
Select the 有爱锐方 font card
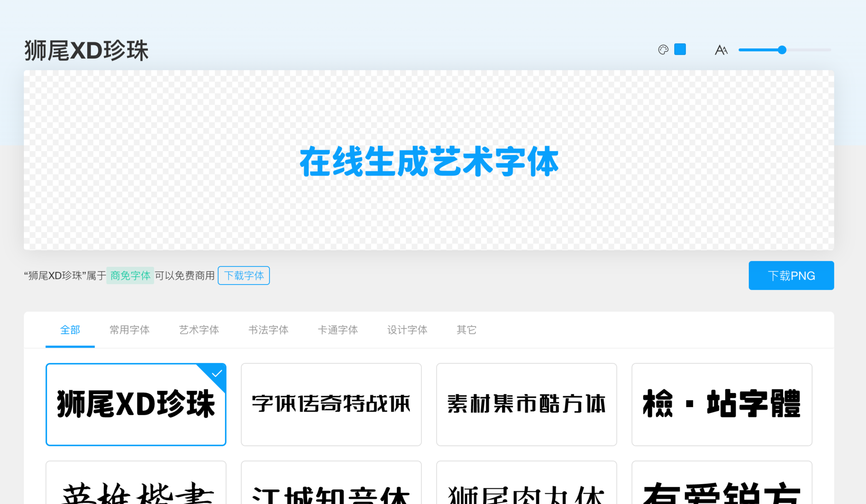click(722, 482)
